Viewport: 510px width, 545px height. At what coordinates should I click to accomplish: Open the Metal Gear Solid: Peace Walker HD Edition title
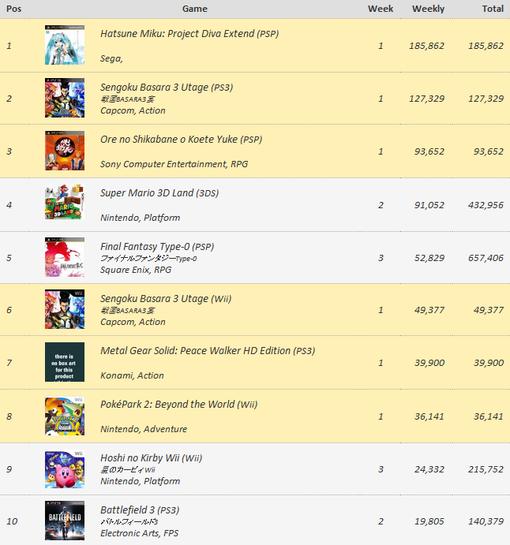208,351
